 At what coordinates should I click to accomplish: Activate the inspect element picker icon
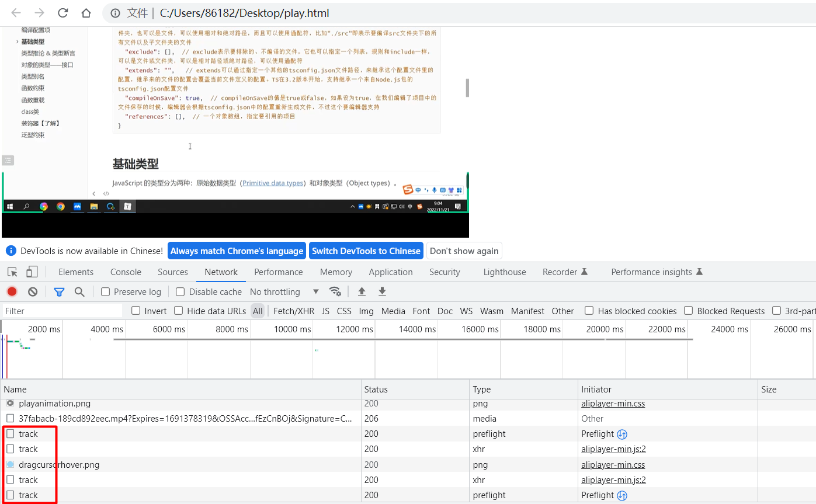tap(12, 272)
